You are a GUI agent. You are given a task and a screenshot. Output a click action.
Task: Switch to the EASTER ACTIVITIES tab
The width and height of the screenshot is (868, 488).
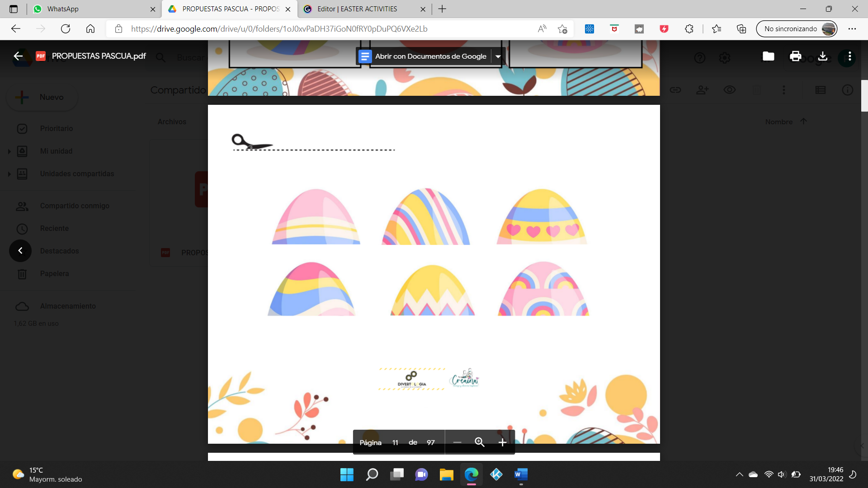(x=357, y=9)
